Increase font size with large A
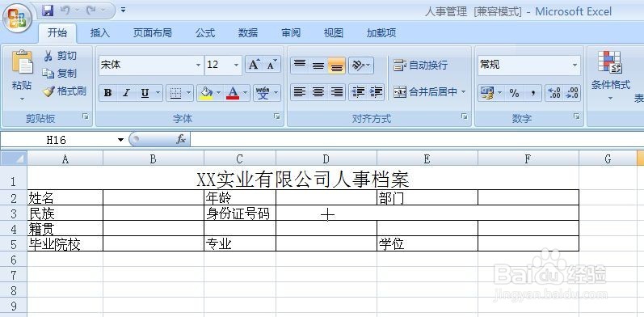644x317 pixels. point(255,65)
